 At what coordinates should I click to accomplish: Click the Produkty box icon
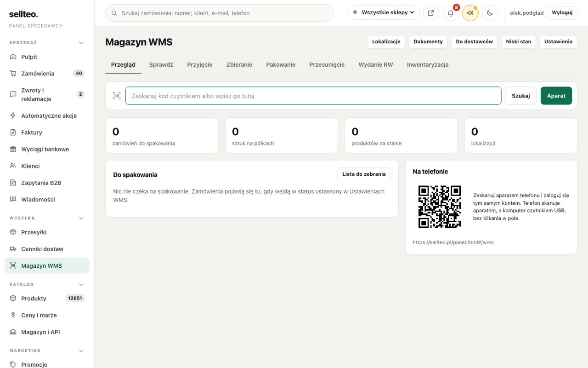pos(13,299)
